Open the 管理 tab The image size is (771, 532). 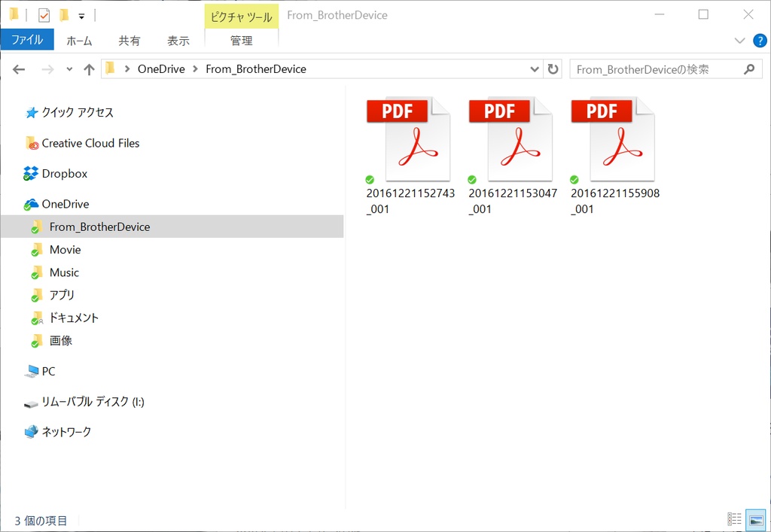point(242,41)
